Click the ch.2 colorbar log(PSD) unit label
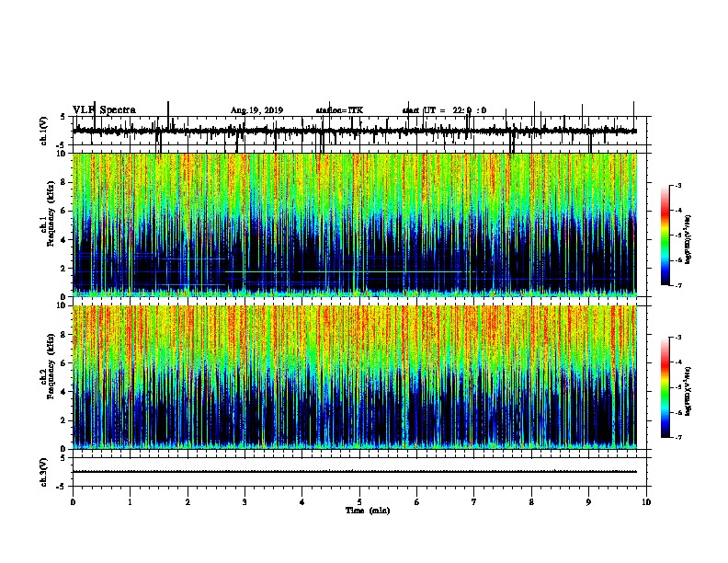 pyautogui.click(x=688, y=391)
